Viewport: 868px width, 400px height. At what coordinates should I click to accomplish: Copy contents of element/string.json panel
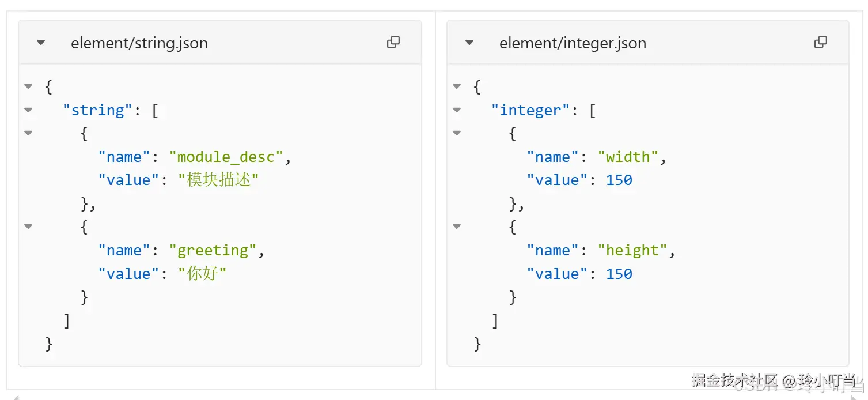click(x=393, y=41)
